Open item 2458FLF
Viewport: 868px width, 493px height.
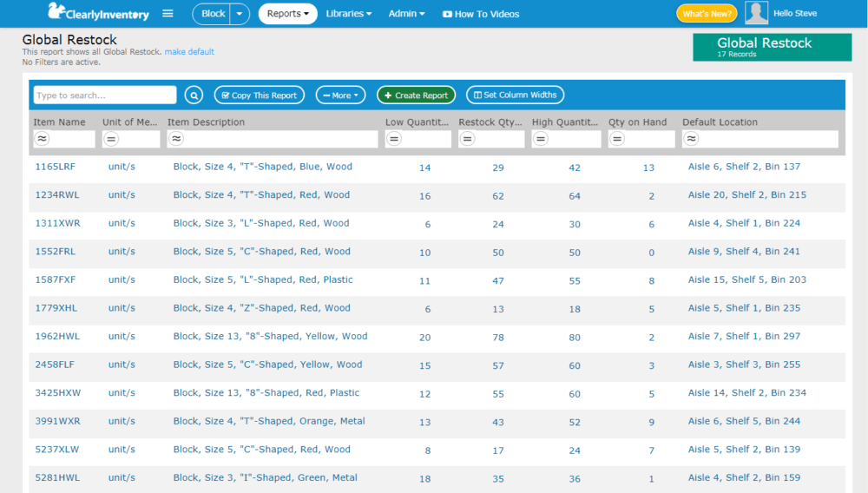(55, 364)
